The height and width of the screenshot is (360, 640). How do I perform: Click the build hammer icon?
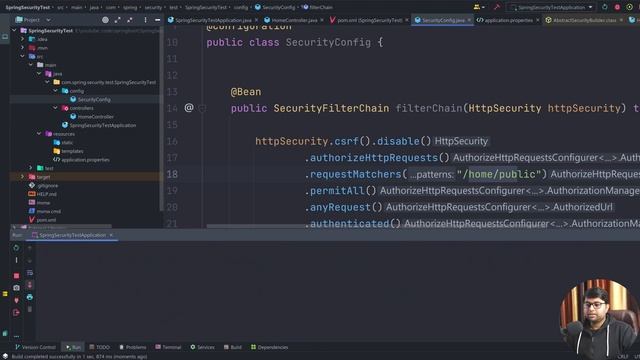coord(497,7)
